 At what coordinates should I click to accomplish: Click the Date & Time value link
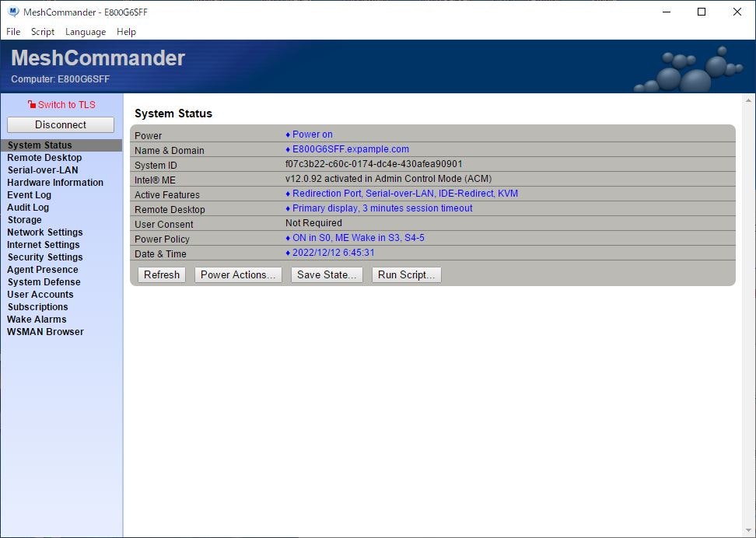click(x=333, y=253)
